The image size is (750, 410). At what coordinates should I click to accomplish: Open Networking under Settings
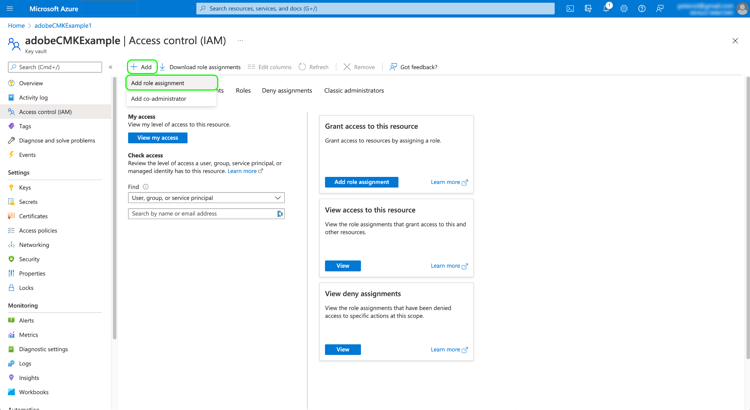[x=34, y=245]
